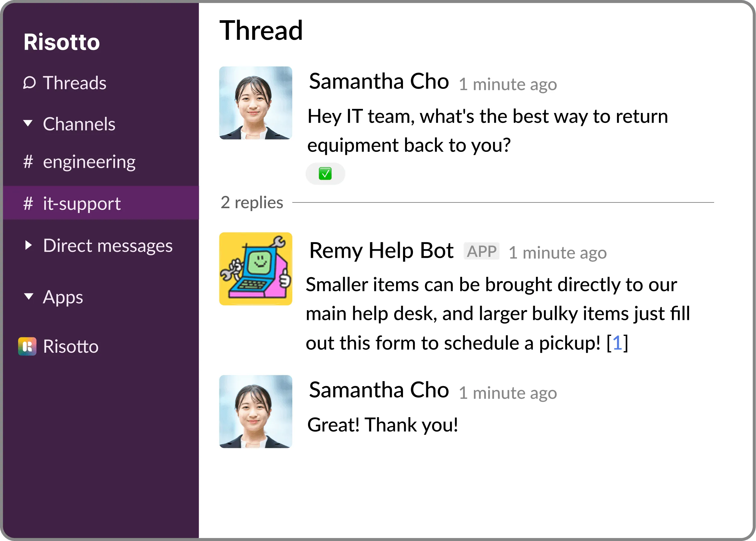Click the hash icon beside engineering
This screenshot has height=541, width=756.
28,162
